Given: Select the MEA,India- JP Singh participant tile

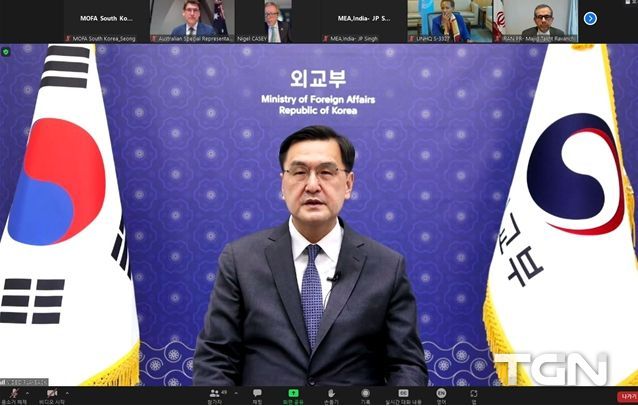Looking at the screenshot, I should [x=364, y=21].
